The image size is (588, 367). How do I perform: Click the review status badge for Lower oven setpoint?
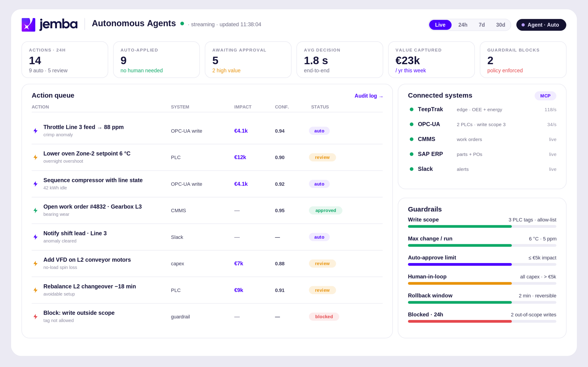click(322, 157)
